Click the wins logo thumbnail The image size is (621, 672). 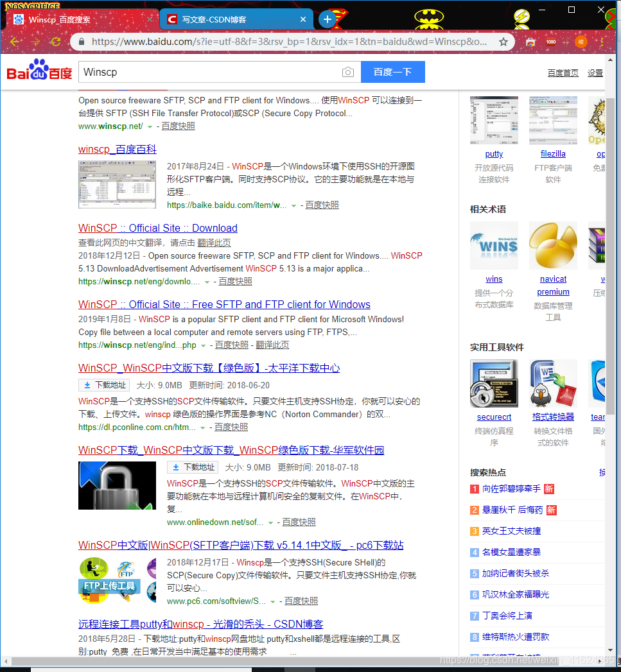(x=494, y=246)
